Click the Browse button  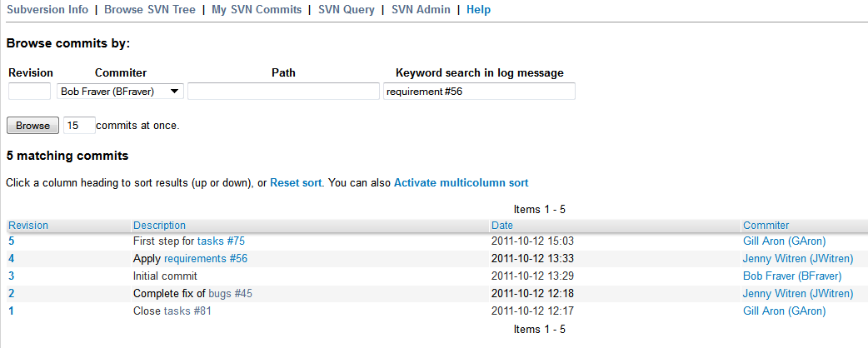click(32, 126)
